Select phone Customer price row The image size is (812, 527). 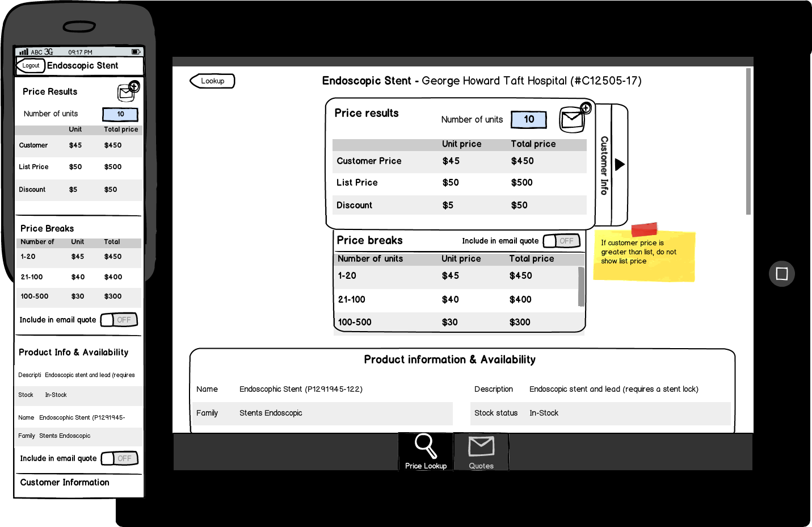click(x=79, y=145)
